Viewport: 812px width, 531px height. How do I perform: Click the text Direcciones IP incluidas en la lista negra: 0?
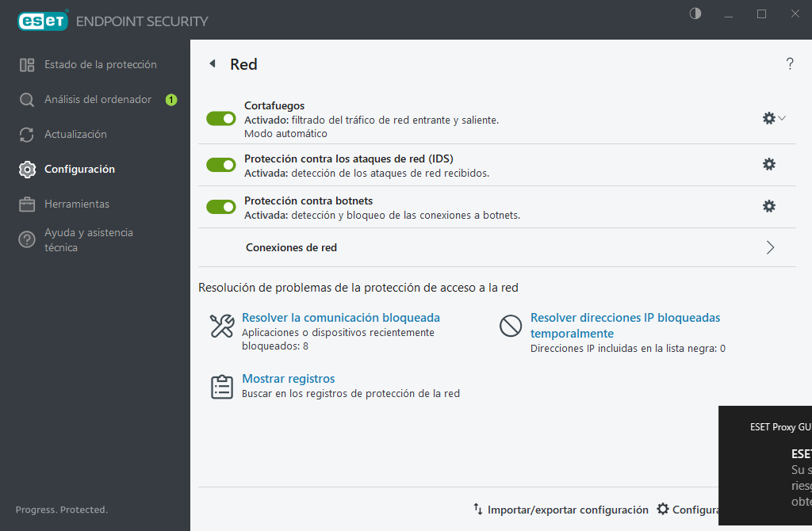tap(628, 349)
